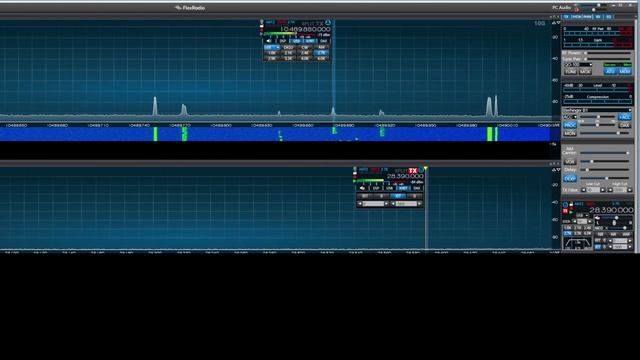Enable TX on the 28.390 slice flag

tap(413, 170)
